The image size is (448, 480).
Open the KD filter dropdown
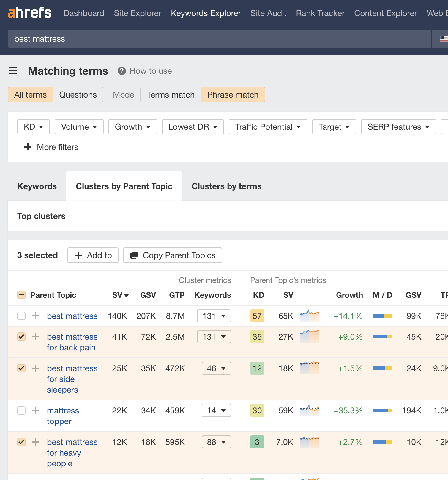[34, 127]
